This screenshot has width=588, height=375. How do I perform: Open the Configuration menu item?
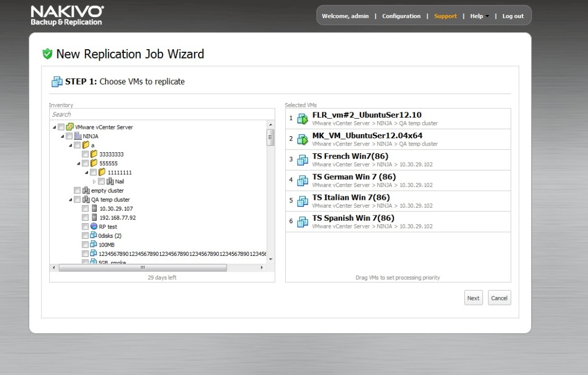click(x=401, y=16)
